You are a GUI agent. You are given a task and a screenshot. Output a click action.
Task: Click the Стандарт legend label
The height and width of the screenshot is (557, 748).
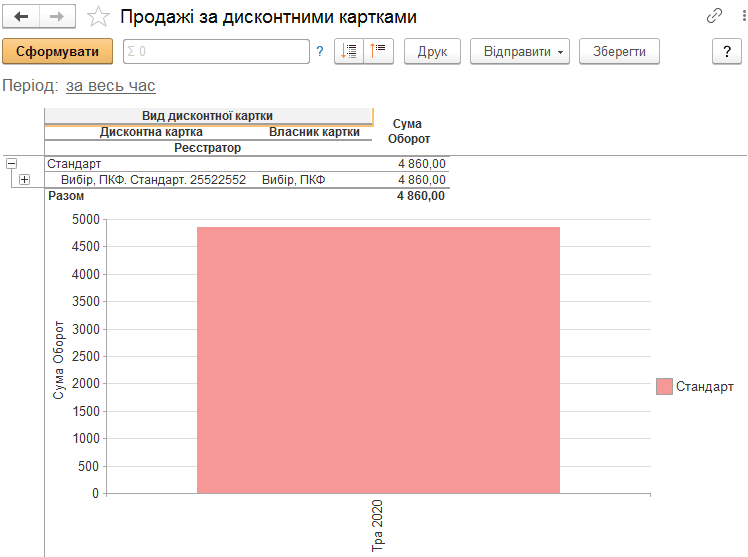[705, 386]
